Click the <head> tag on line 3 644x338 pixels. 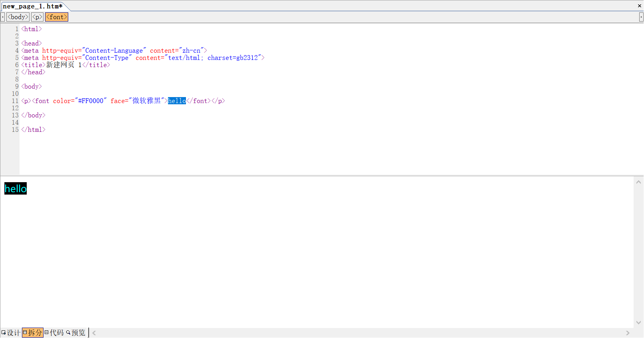[32, 43]
